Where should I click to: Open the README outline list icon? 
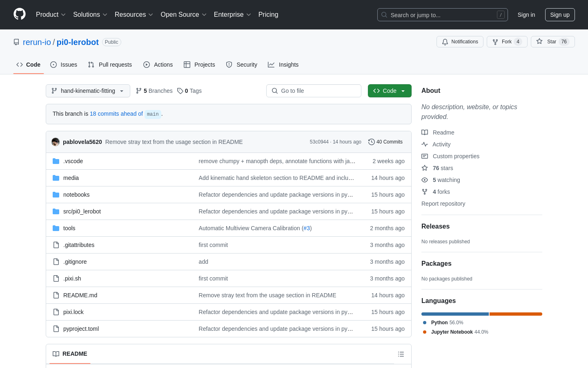(x=401, y=354)
